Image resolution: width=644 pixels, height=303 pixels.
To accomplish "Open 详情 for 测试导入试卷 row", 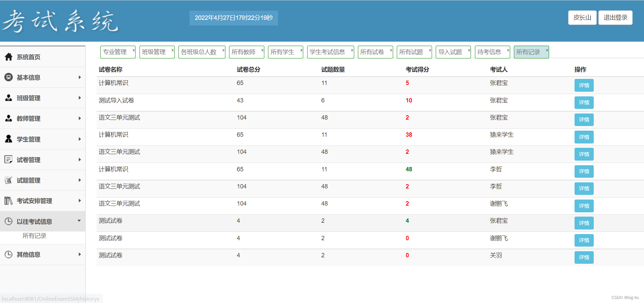I will tap(584, 102).
